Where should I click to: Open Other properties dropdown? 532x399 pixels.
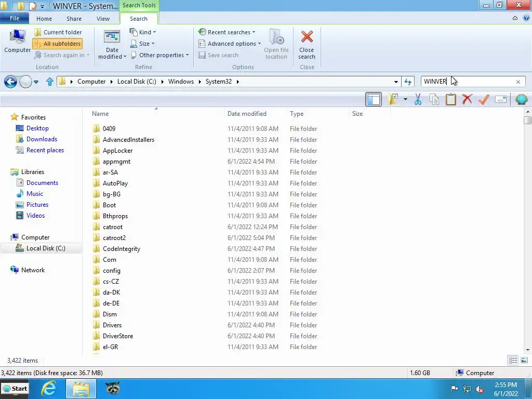tap(160, 55)
